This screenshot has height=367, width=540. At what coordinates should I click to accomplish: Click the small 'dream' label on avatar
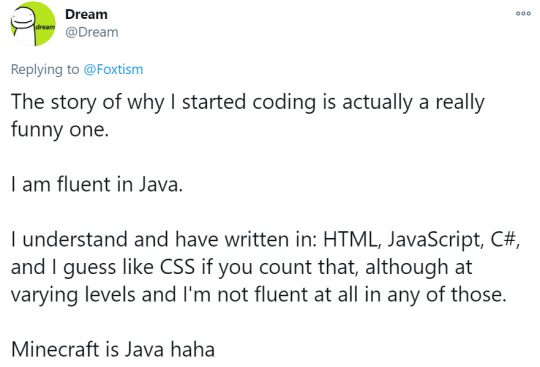(x=45, y=27)
